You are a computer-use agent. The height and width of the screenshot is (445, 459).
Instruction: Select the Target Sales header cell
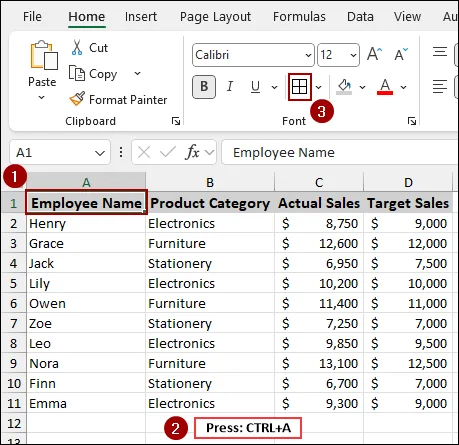pos(408,203)
